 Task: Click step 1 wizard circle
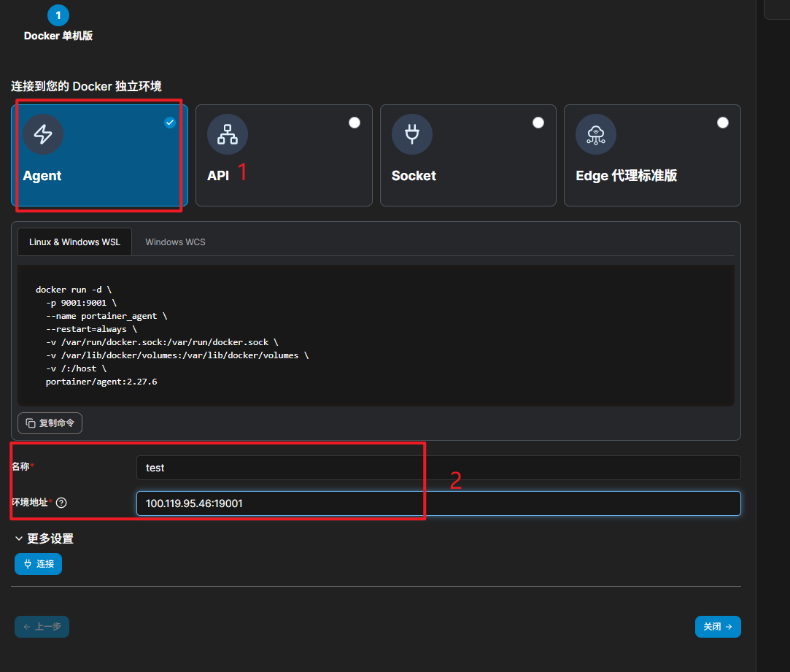click(58, 15)
